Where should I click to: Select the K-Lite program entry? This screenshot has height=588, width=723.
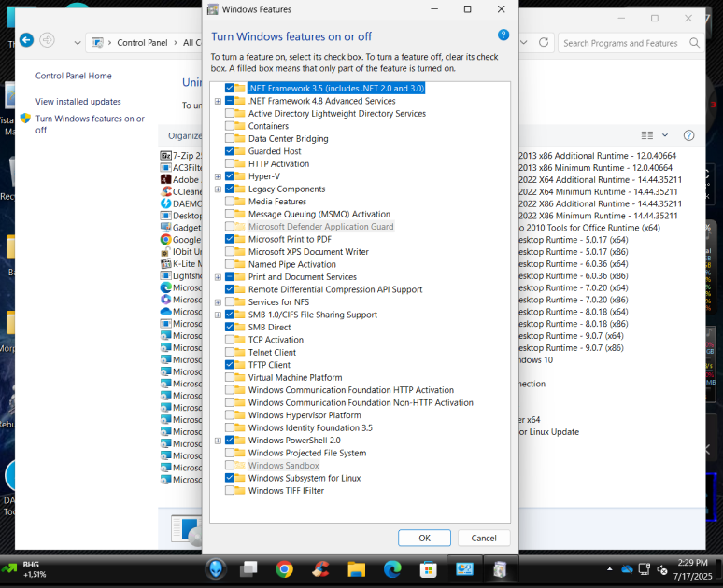click(181, 263)
